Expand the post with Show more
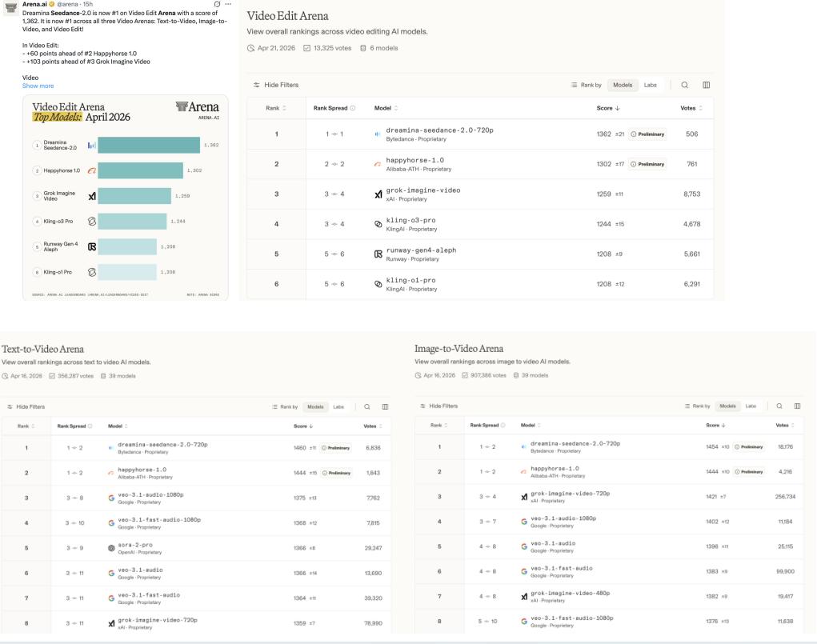Image resolution: width=817 pixels, height=644 pixels. (x=38, y=86)
